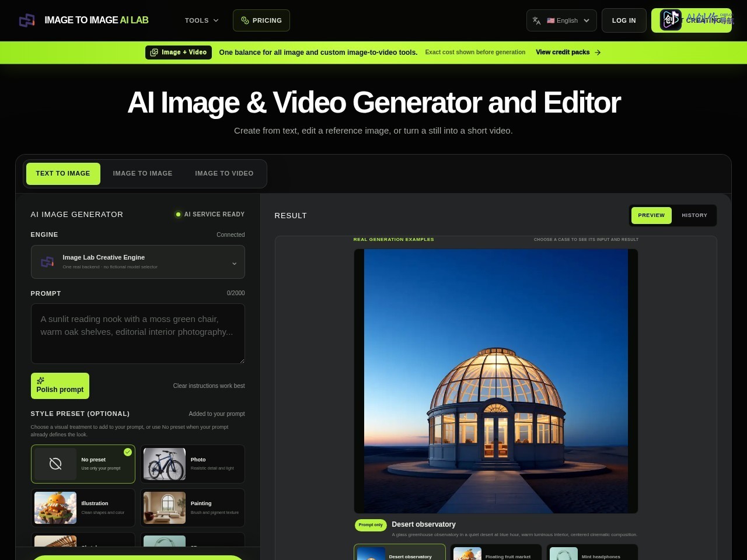
Task: Click the AI IMAGE GENERATOR panel title
Action: (77, 215)
